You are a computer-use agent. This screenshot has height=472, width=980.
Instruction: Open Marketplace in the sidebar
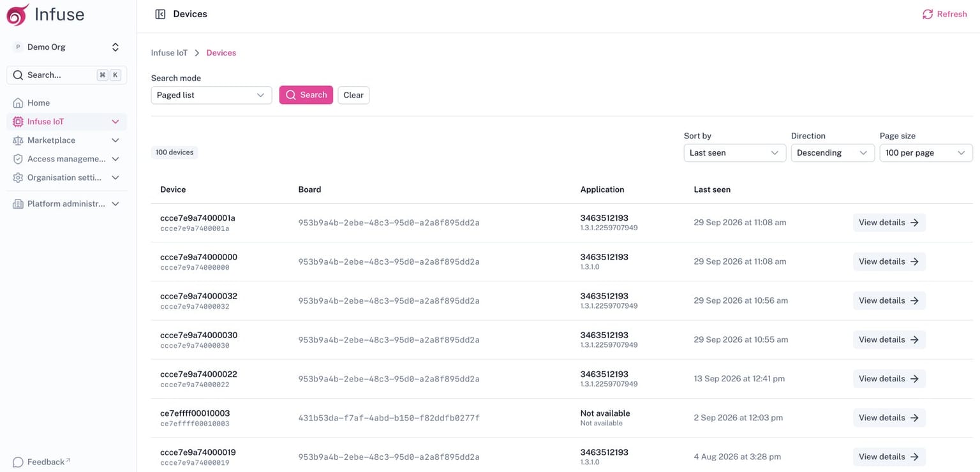tap(67, 140)
